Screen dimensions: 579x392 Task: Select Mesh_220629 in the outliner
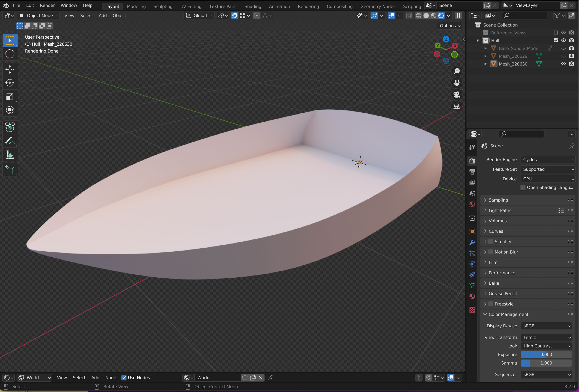pyautogui.click(x=513, y=56)
